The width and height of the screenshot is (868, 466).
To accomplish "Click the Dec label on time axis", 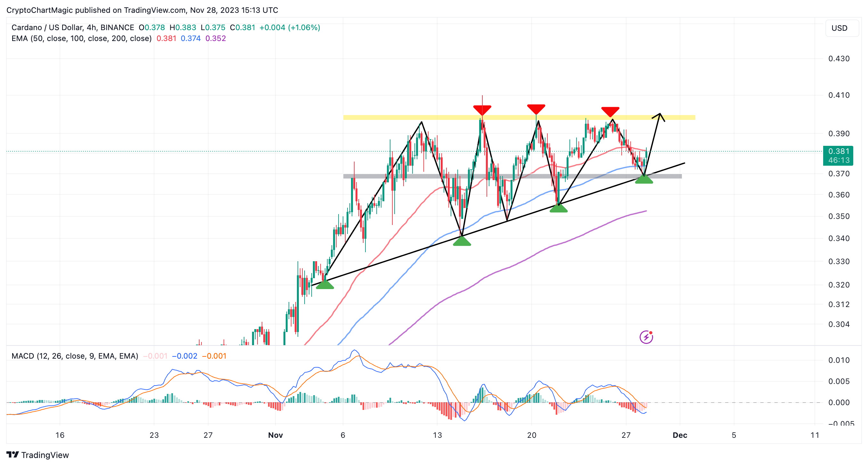I will [x=680, y=435].
